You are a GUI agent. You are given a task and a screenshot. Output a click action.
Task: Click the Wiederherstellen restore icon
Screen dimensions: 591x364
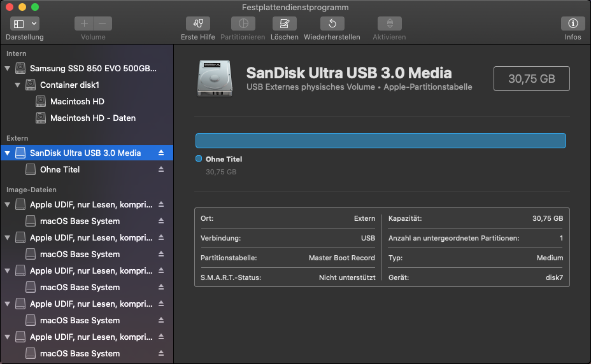pos(332,24)
